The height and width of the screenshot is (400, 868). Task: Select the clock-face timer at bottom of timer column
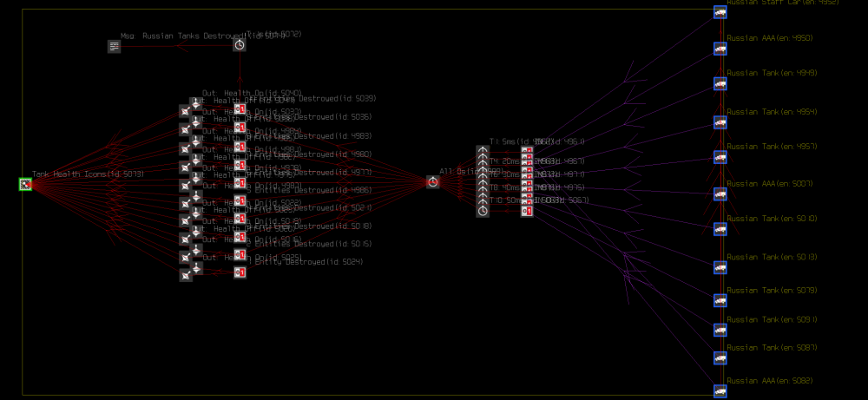coord(483,211)
